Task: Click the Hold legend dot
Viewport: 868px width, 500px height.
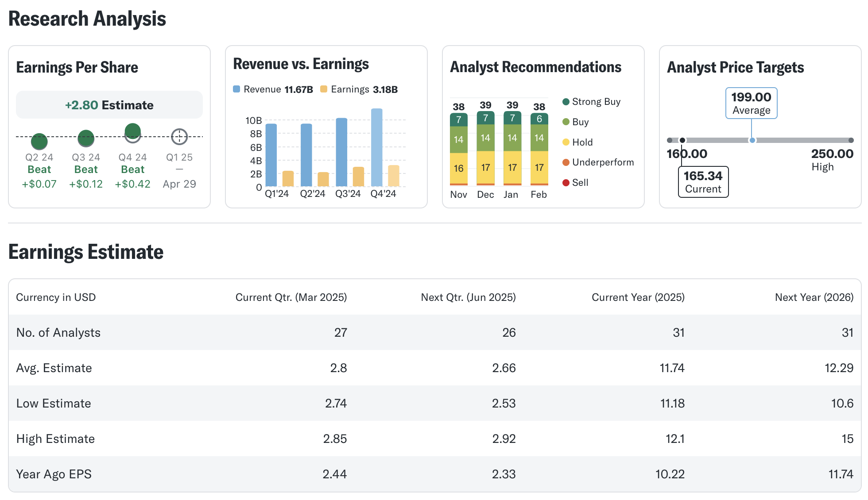Action: [x=566, y=142]
